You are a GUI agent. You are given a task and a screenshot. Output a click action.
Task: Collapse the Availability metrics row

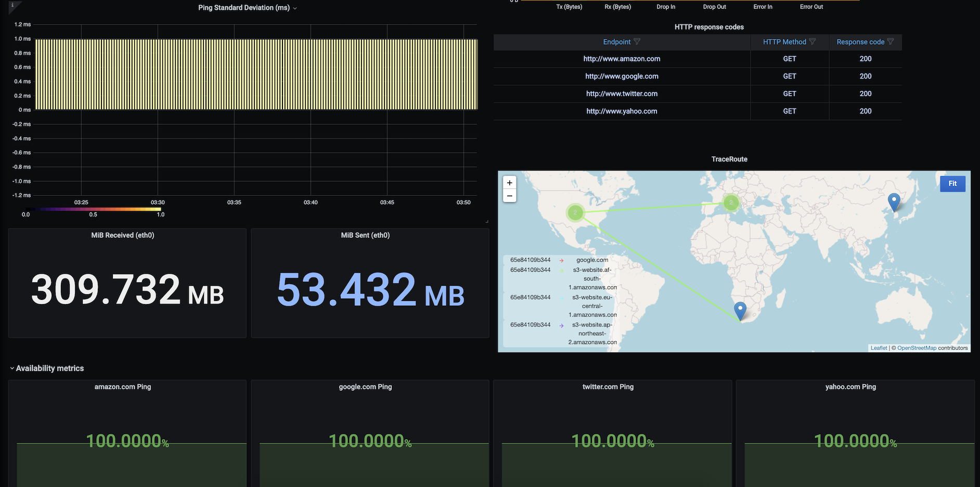[47, 368]
